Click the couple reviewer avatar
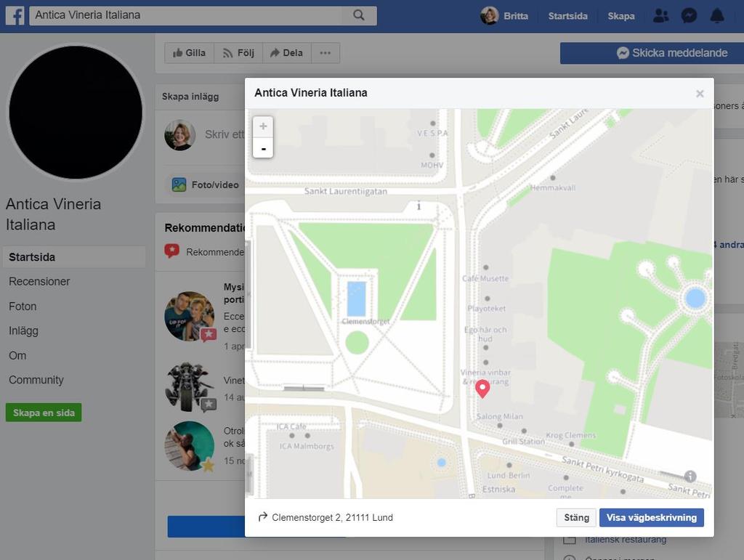Viewport: 744px width, 560px height. 190,316
